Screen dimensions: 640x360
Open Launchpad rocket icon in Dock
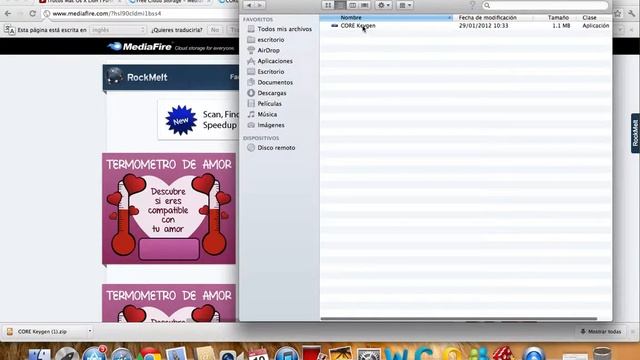click(67, 354)
